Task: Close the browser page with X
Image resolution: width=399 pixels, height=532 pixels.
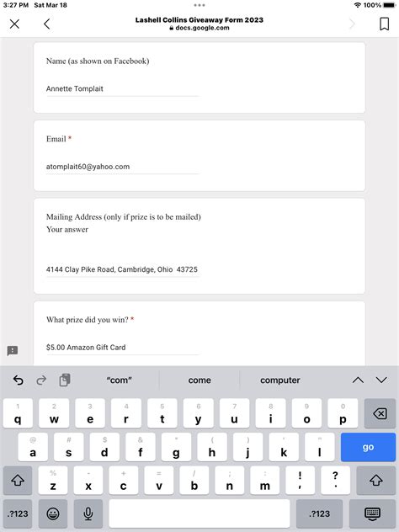Action: [14, 24]
